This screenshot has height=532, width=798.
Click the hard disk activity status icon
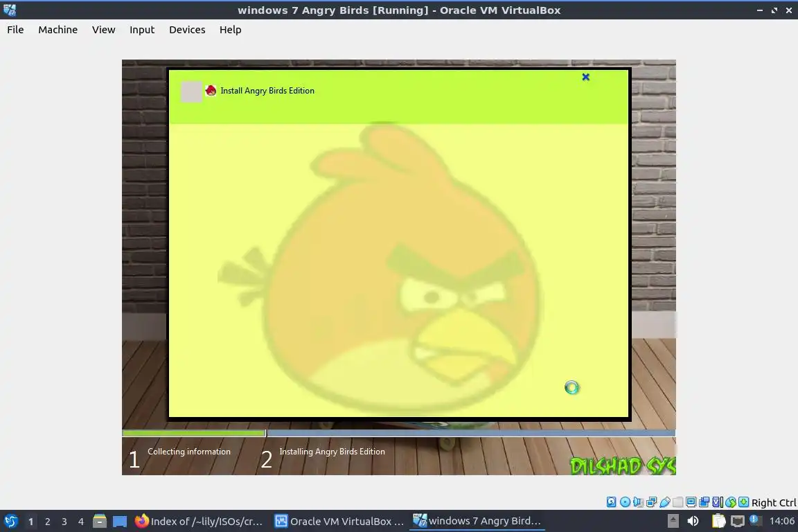(611, 502)
